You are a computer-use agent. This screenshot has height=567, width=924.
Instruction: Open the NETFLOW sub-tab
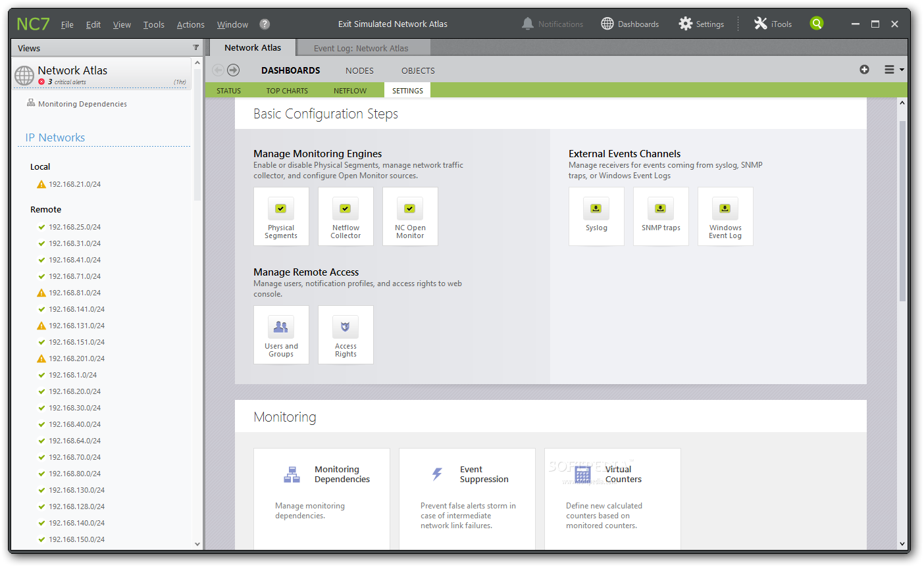tap(350, 91)
